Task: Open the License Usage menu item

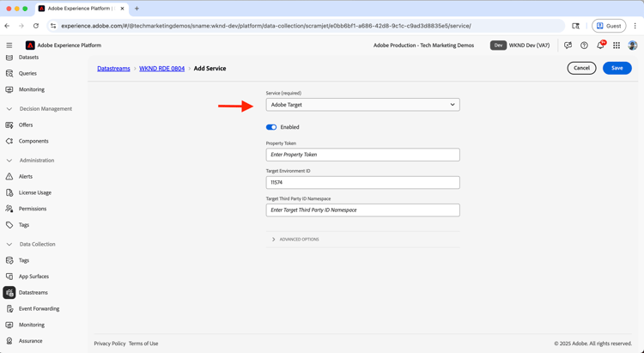Action: click(35, 192)
